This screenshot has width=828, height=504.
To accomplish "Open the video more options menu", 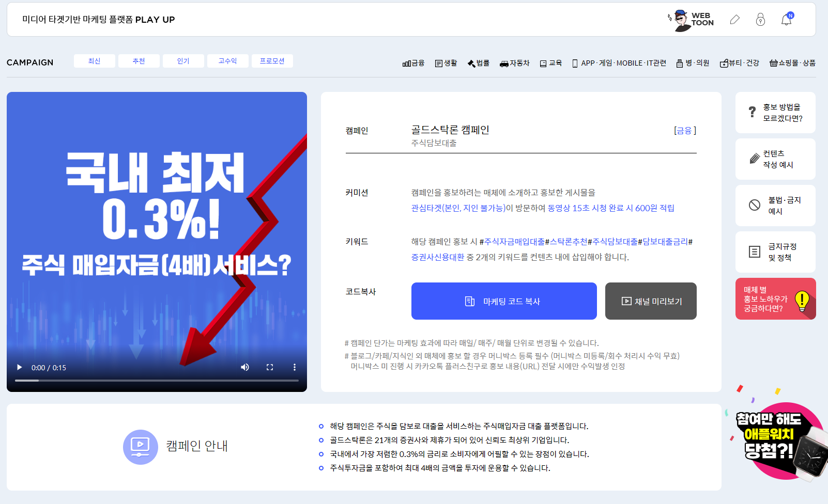I will point(295,367).
